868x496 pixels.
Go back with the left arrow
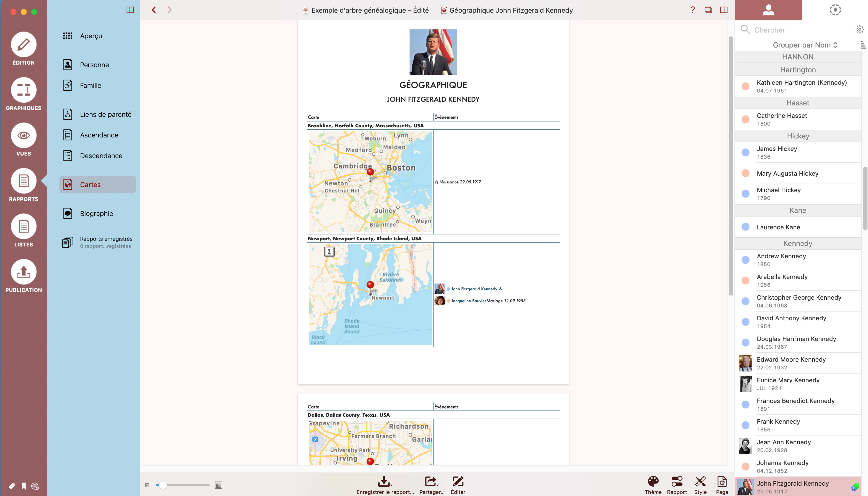coord(154,10)
